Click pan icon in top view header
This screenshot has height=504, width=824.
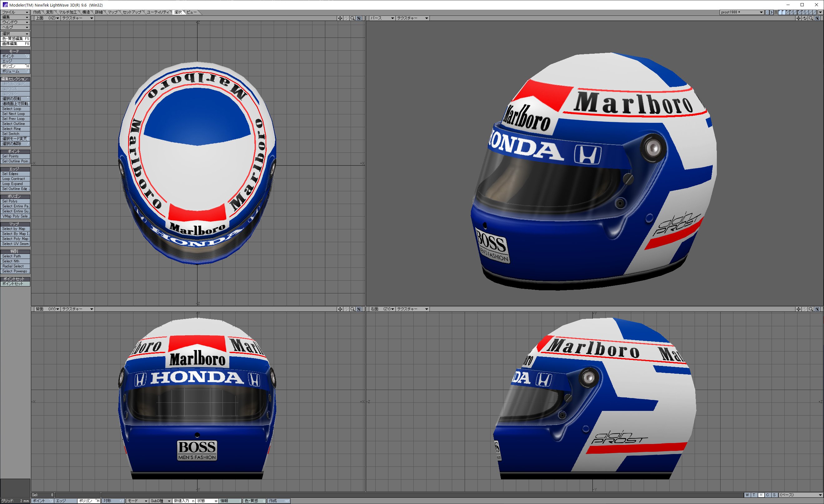pyautogui.click(x=340, y=18)
